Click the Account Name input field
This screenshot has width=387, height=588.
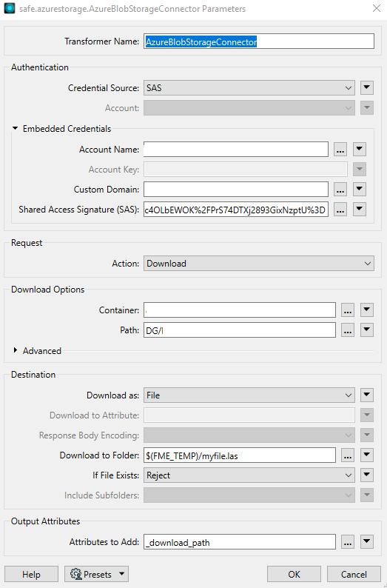point(236,150)
